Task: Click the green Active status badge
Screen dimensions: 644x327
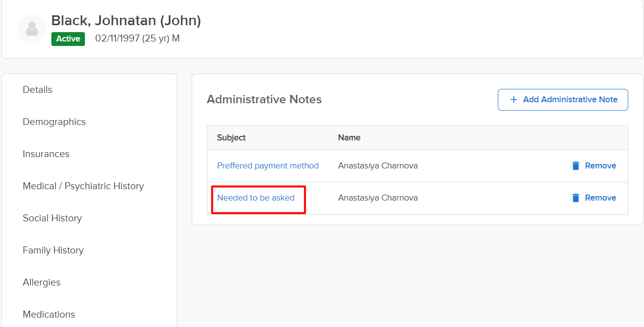Action: [x=68, y=39]
